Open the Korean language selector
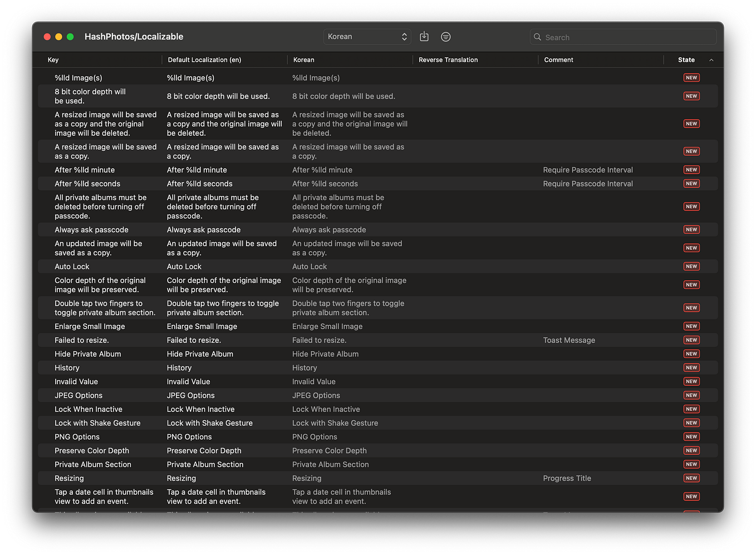The height and width of the screenshot is (555, 756). tap(367, 36)
